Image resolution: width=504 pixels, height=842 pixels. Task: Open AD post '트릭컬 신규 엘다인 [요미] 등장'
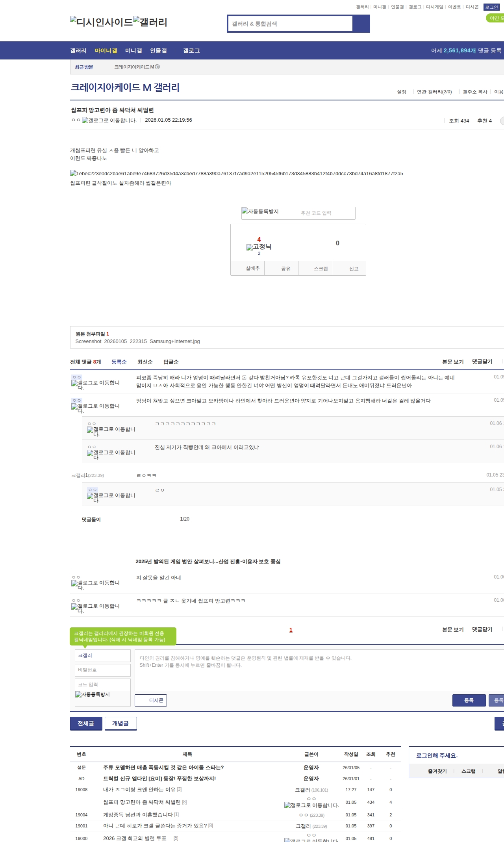click(159, 779)
